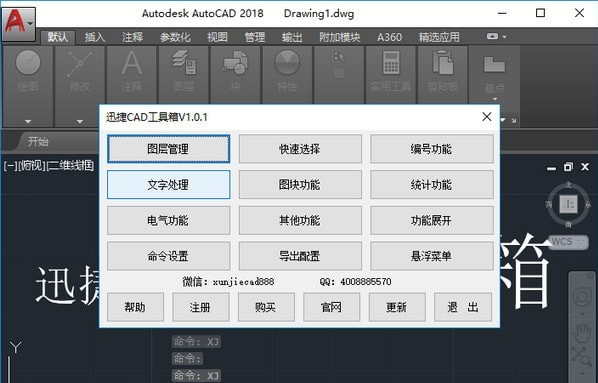Switch to the 附加模块 ribbon tab

(x=339, y=37)
